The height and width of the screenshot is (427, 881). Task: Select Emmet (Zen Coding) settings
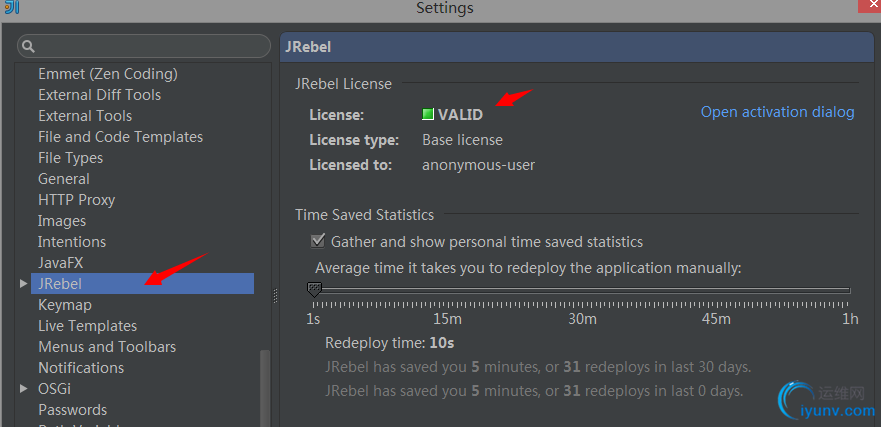pos(108,74)
